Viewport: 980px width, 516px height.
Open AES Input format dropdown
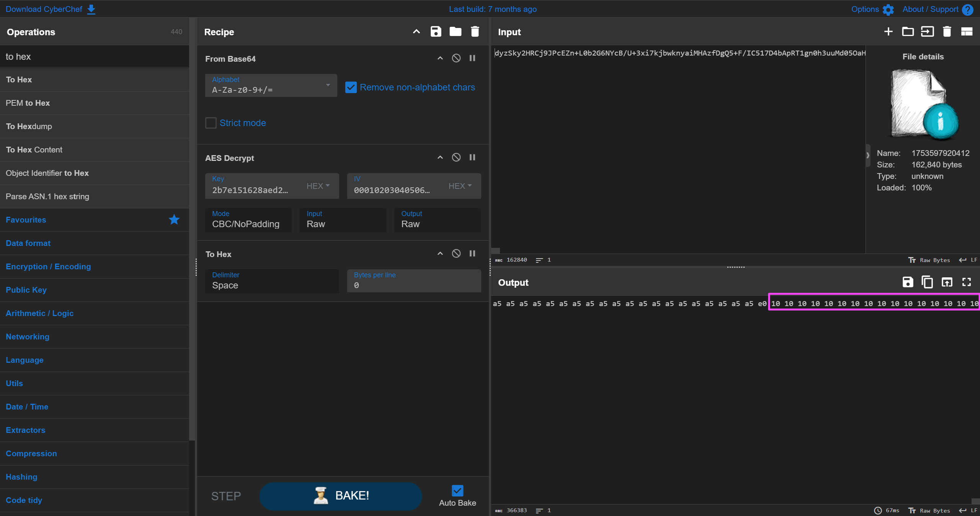coord(343,220)
